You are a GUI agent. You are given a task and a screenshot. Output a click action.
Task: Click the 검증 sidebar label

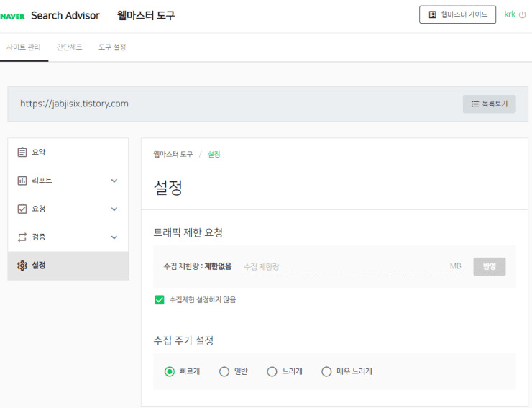[x=39, y=237]
